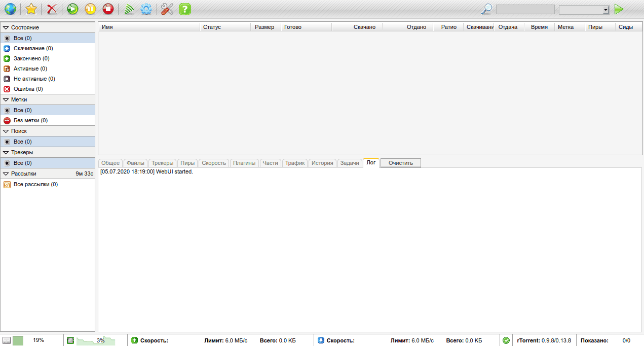
Task: Click the red X Remove torrent icon
Action: tap(52, 9)
